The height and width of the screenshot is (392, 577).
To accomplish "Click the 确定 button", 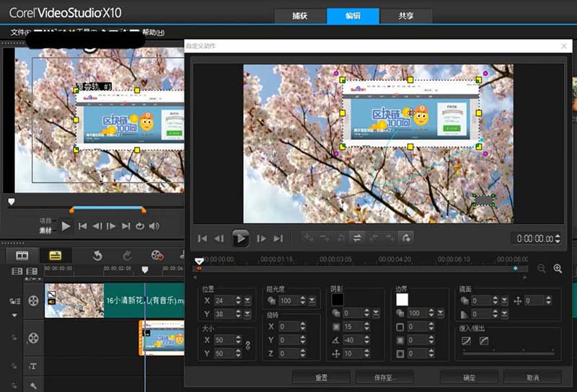I will (468, 377).
